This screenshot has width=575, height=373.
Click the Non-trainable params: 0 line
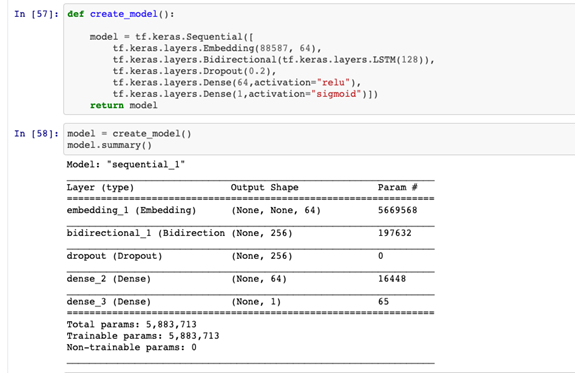tap(132, 347)
